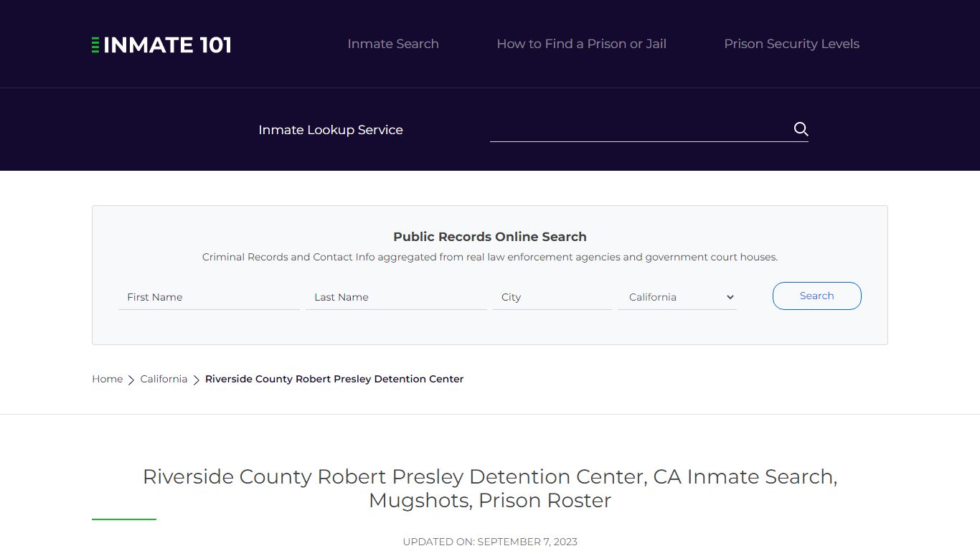Click the breadcrumb arrow after California
Image resolution: width=980 pixels, height=551 pixels.
pyautogui.click(x=196, y=380)
